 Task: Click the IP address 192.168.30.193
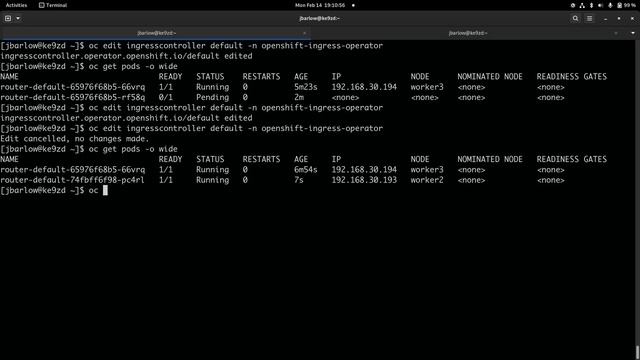coord(364,180)
